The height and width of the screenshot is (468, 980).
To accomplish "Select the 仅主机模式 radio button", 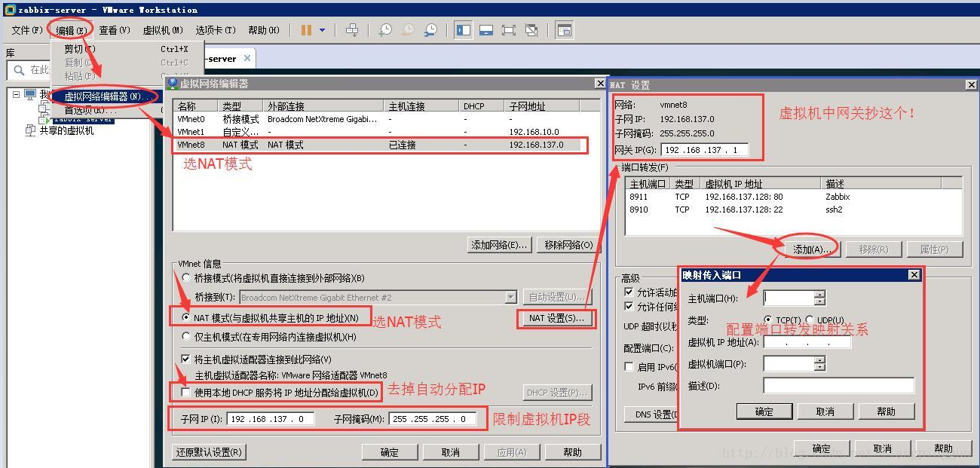I will pos(186,337).
